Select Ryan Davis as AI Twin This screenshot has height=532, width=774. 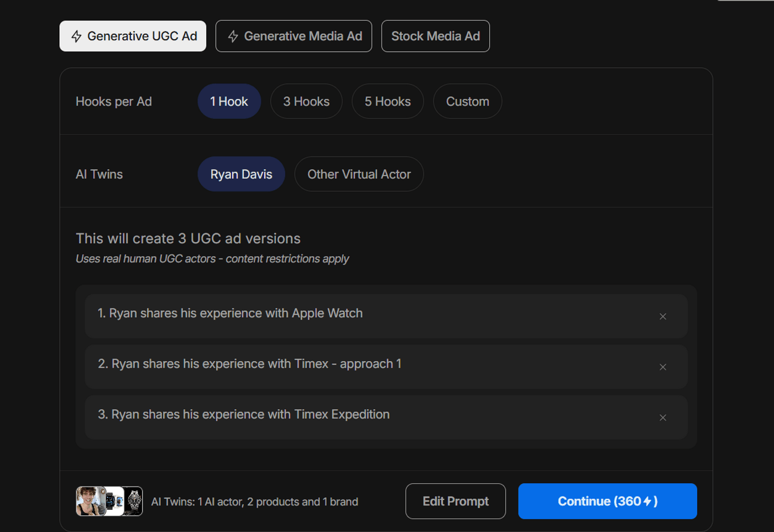(x=241, y=174)
